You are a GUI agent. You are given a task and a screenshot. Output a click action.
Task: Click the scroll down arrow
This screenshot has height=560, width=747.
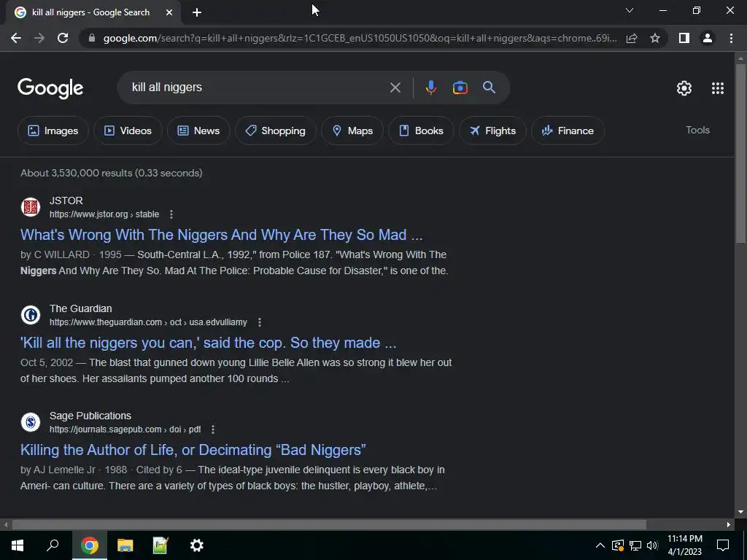coord(740,512)
